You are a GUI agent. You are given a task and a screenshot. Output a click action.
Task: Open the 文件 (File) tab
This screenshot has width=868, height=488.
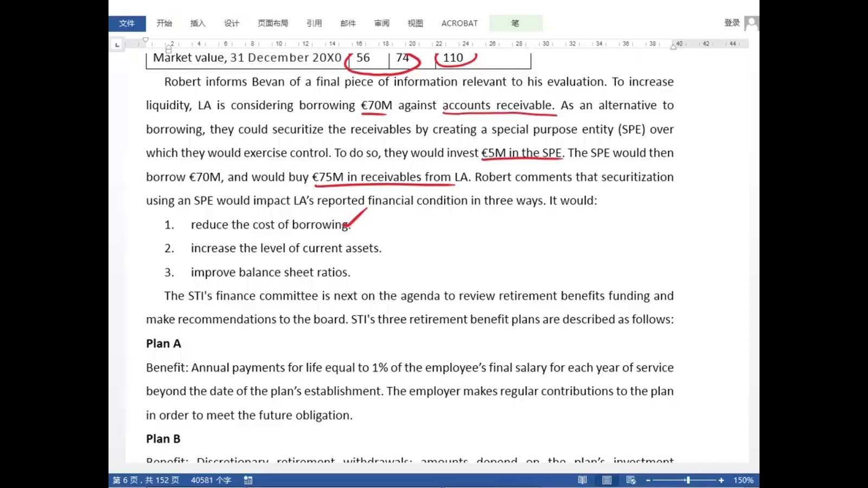click(127, 23)
